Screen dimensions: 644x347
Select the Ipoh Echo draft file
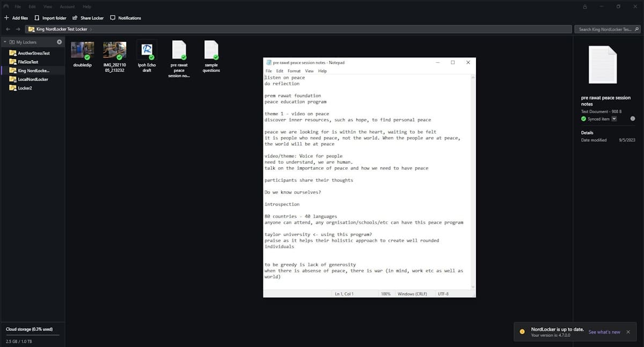pos(147,56)
